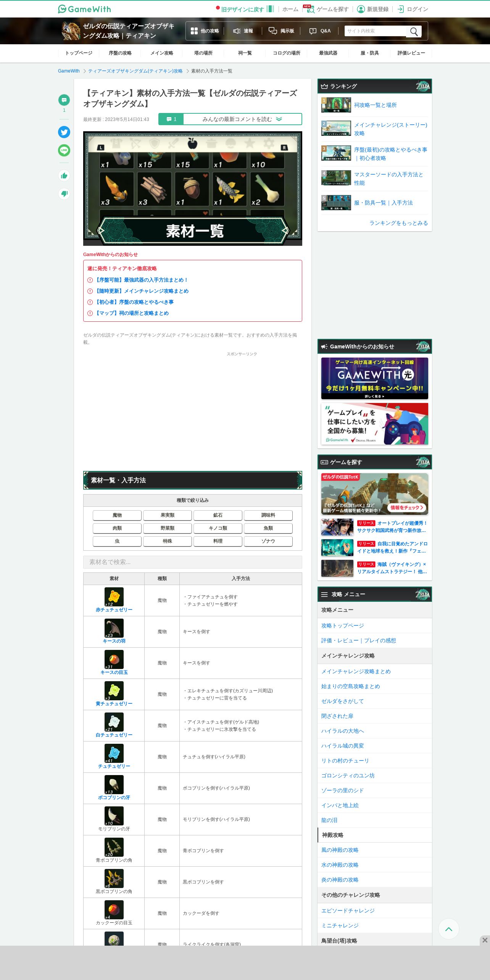The image size is (490, 980).
Task: Switch back via 旧デザインに戻す
Action: pos(245,9)
